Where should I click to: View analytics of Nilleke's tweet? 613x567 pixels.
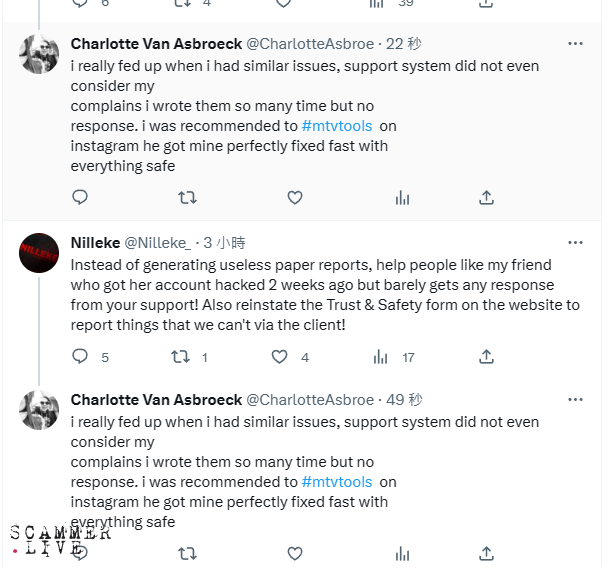[x=381, y=356]
